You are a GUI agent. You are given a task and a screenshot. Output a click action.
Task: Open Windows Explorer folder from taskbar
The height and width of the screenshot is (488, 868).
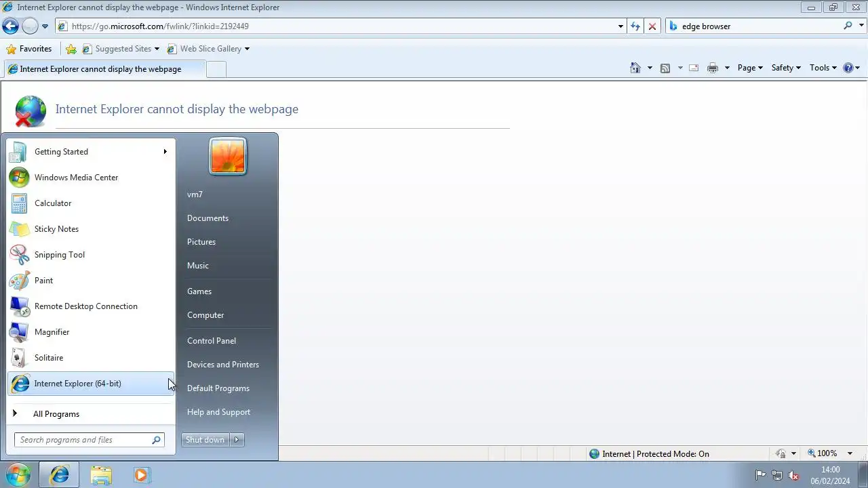coord(101,475)
